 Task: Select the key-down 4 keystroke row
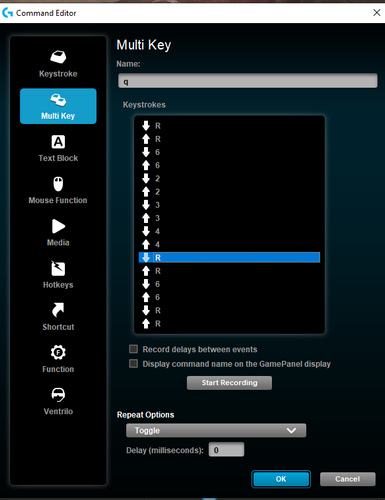229,231
